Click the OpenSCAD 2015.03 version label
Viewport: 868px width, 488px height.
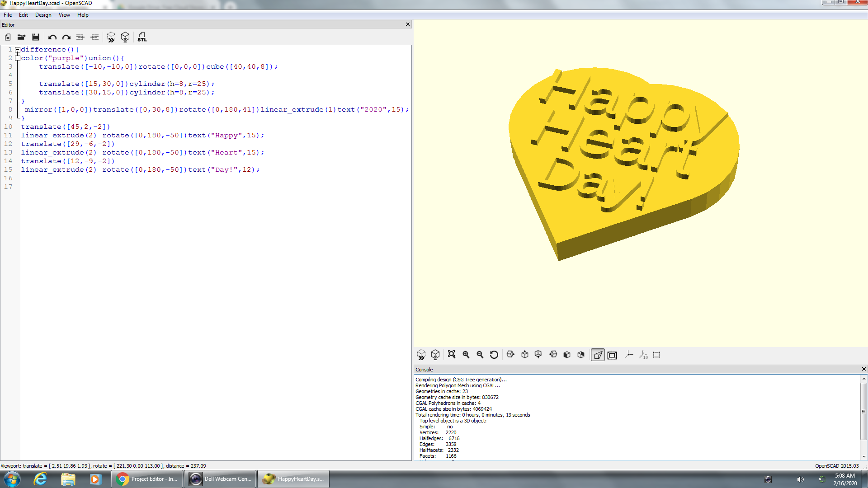coord(837,466)
